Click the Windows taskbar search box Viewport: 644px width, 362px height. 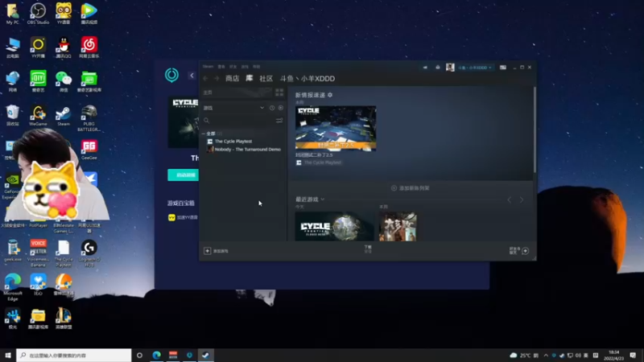74,355
